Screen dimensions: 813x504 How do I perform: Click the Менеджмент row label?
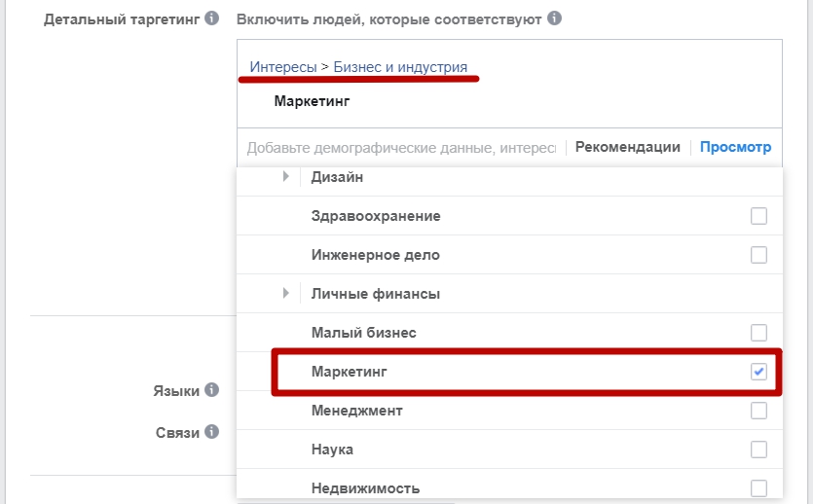point(356,411)
